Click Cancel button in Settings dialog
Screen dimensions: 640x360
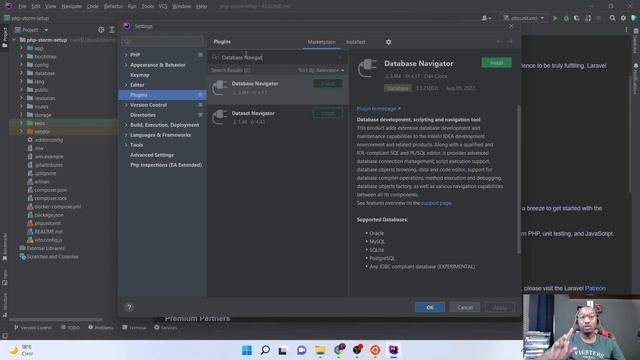465,307
